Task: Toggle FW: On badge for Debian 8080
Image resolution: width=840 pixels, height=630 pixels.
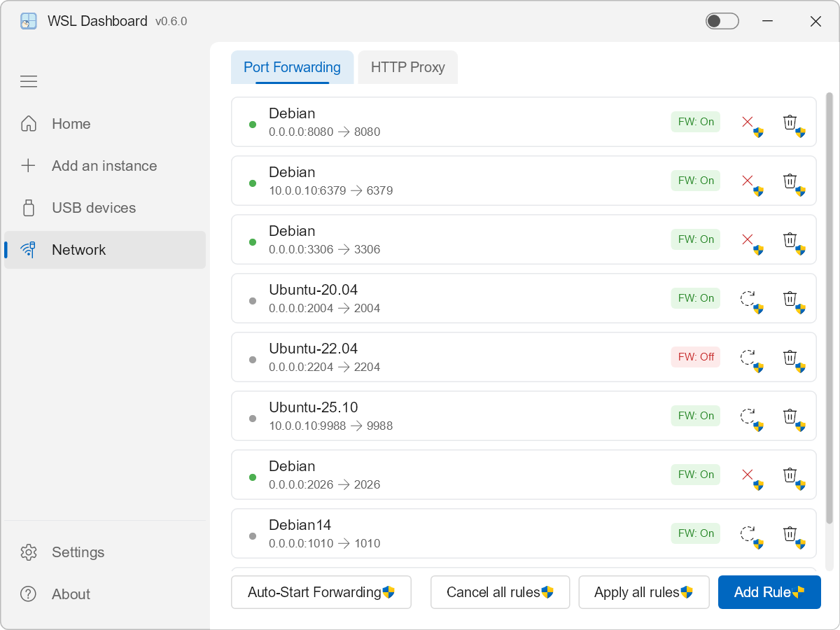Action: tap(695, 122)
